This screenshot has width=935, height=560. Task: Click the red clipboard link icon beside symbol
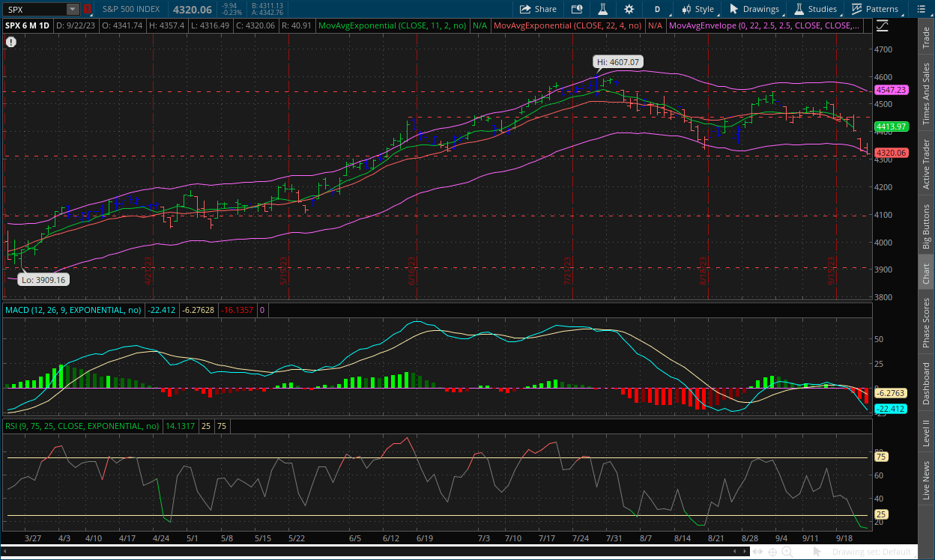(x=87, y=9)
